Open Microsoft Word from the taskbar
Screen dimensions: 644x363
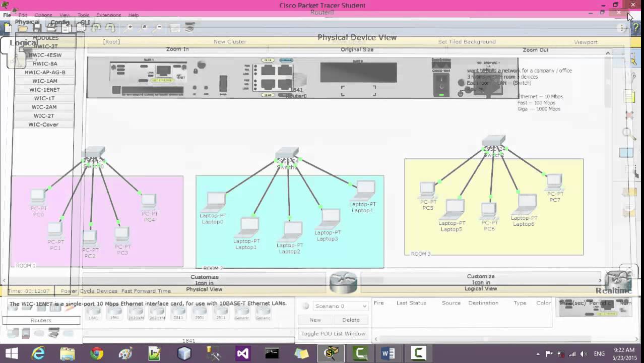pyautogui.click(x=388, y=354)
